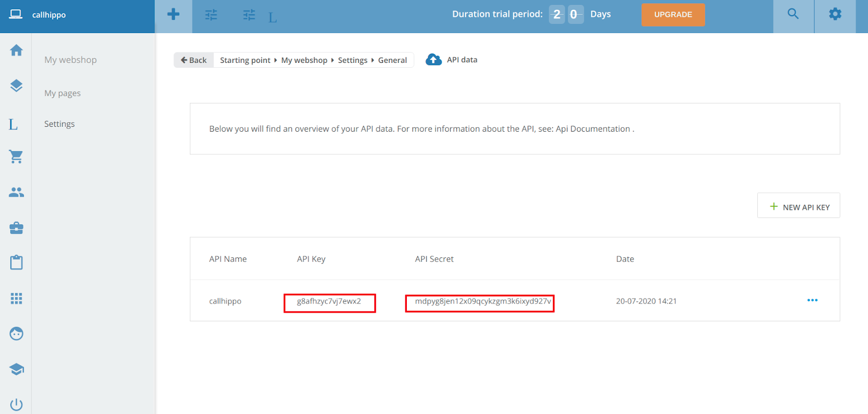Click the callhippo laptop icon
868x414 pixels.
pos(16,14)
